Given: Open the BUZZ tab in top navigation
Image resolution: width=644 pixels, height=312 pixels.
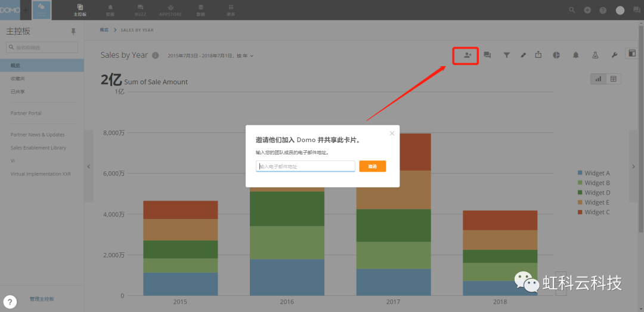Looking at the screenshot, I should point(141,10).
